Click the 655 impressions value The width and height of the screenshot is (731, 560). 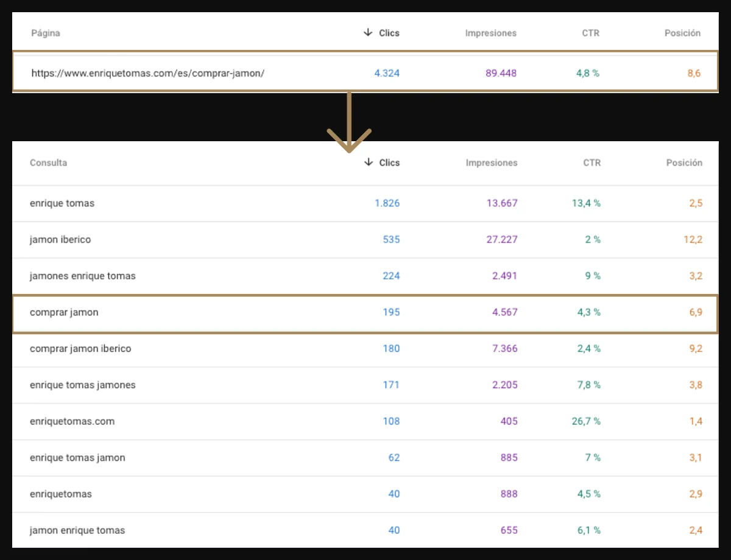(x=509, y=530)
